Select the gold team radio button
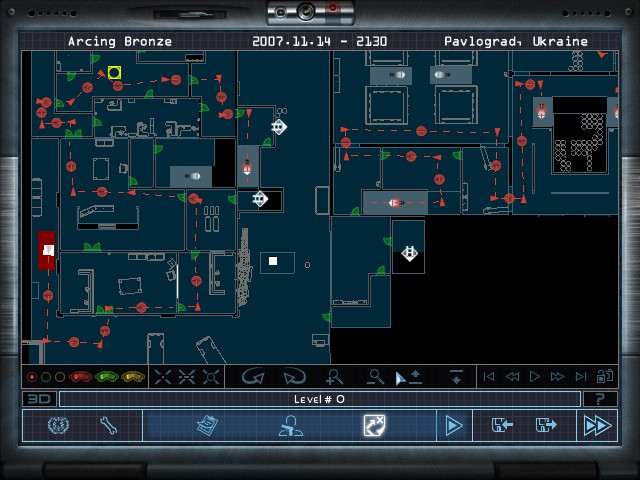 60,377
